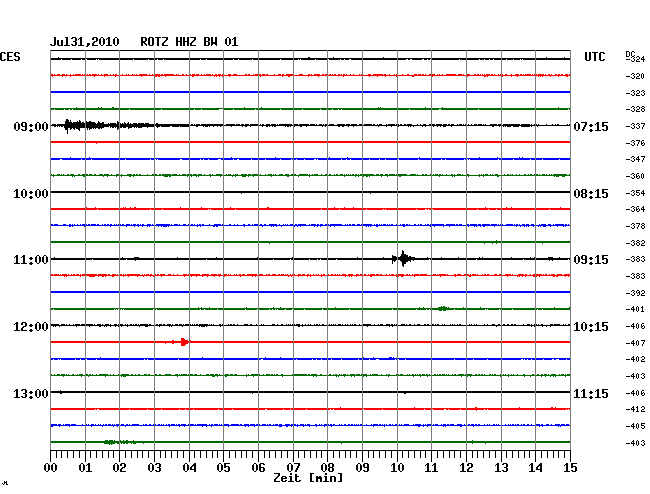Click the DC offset value -401
This screenshot has width=650, height=494.
635,310
